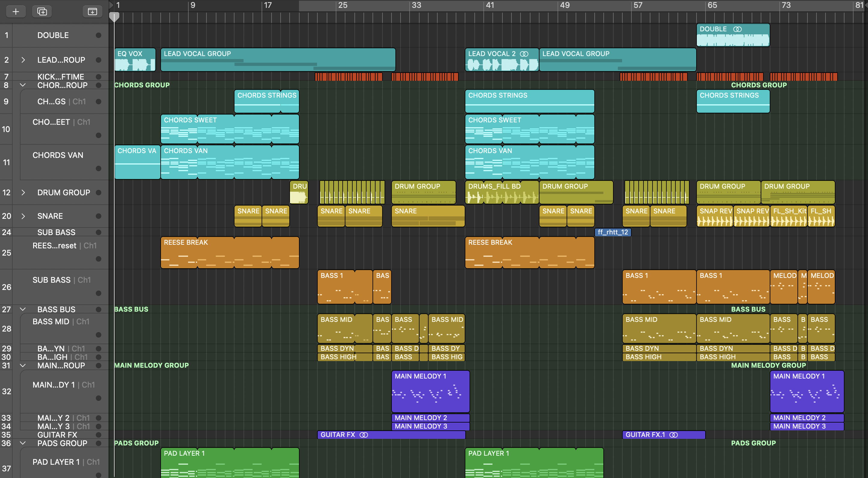Click the left CHORDS GROUP label in arrangement
Image resolution: width=868 pixels, height=478 pixels.
(142, 85)
